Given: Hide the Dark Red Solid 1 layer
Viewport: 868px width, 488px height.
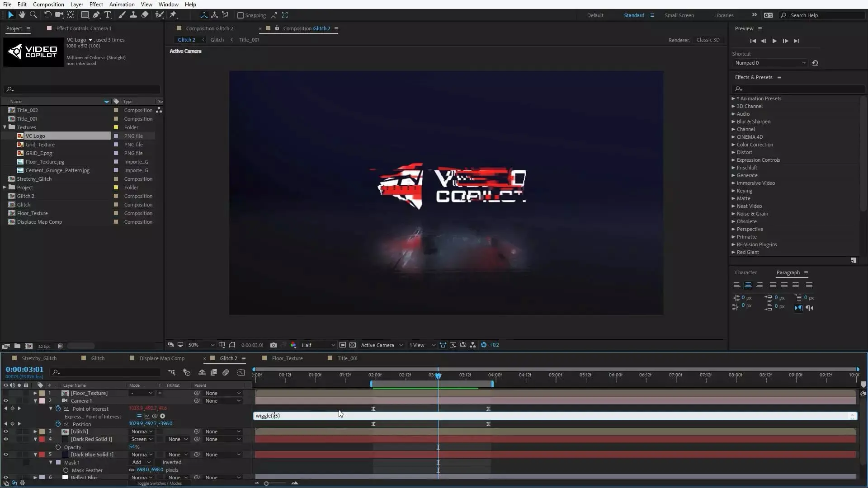Looking at the screenshot, I should (x=6, y=440).
